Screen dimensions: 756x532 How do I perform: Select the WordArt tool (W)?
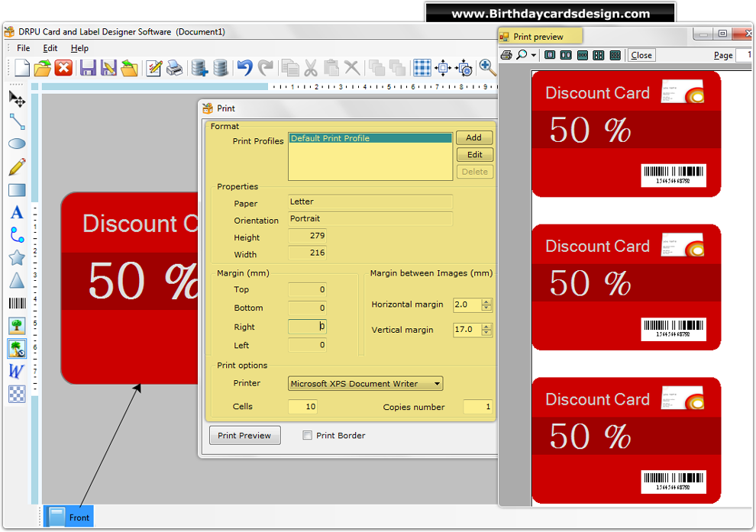click(x=16, y=371)
